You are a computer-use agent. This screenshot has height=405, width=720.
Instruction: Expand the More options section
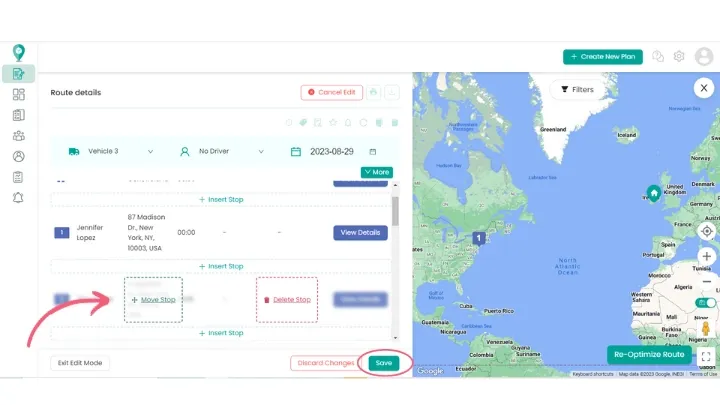[x=377, y=172]
